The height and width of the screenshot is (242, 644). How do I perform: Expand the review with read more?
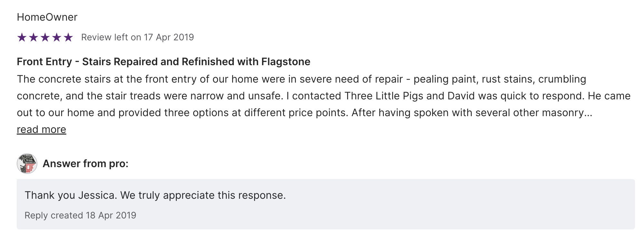click(x=42, y=129)
